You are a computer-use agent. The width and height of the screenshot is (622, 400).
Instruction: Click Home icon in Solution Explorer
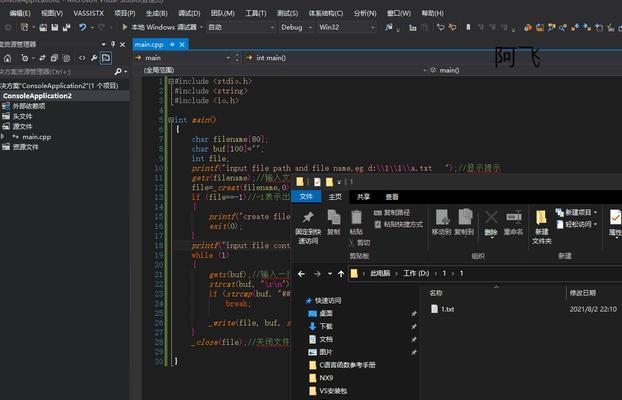tap(7, 58)
